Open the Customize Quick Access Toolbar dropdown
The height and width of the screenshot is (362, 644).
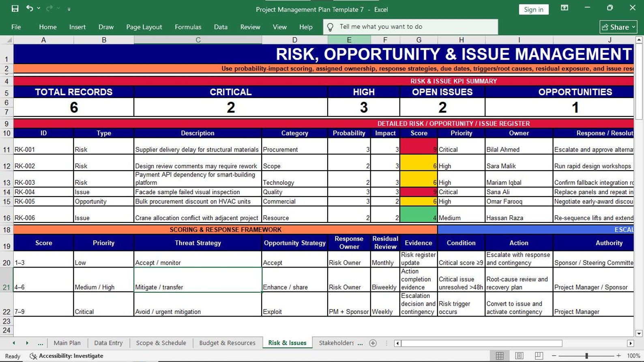69,9
